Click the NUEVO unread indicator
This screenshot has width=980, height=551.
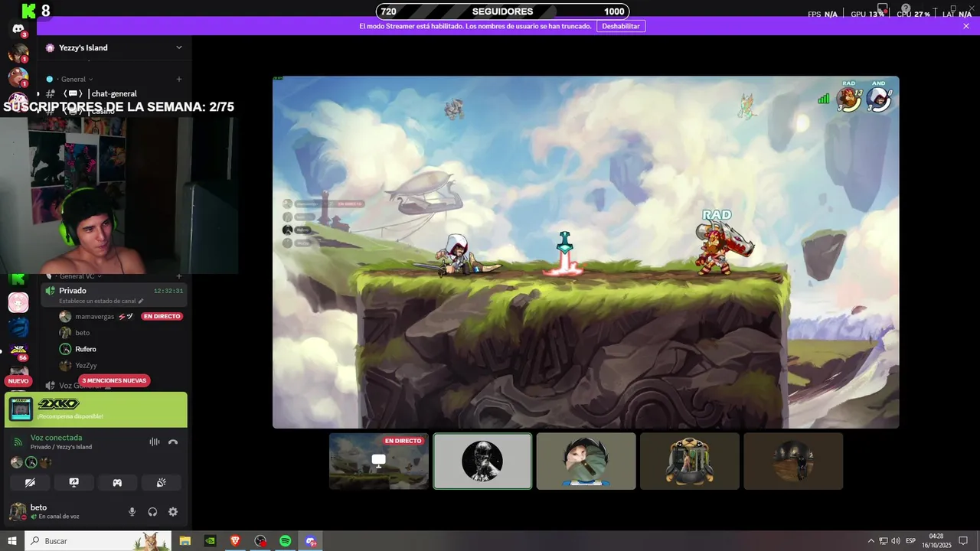pos(18,381)
